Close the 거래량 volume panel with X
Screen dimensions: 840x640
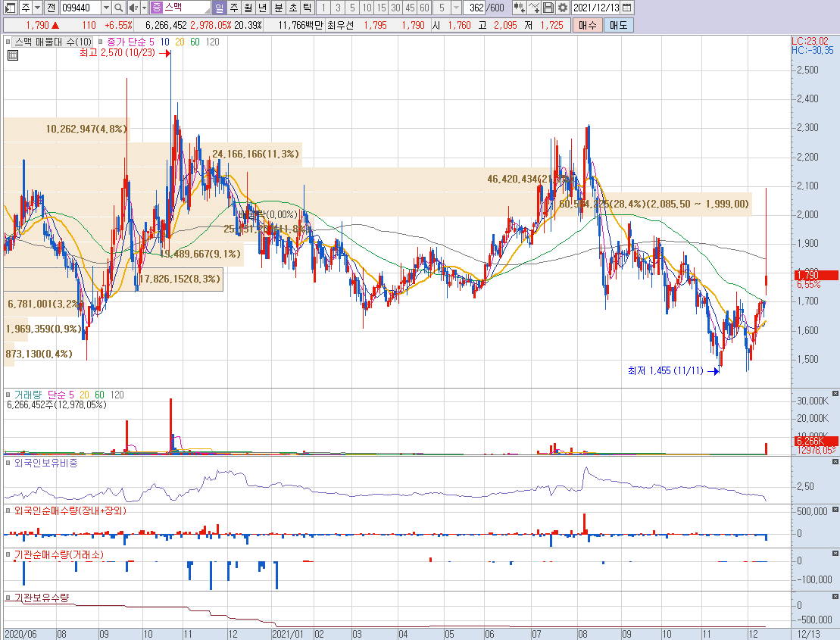835,394
